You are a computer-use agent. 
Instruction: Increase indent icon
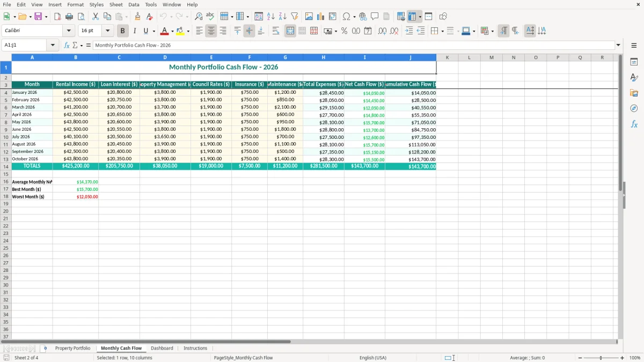[409, 31]
